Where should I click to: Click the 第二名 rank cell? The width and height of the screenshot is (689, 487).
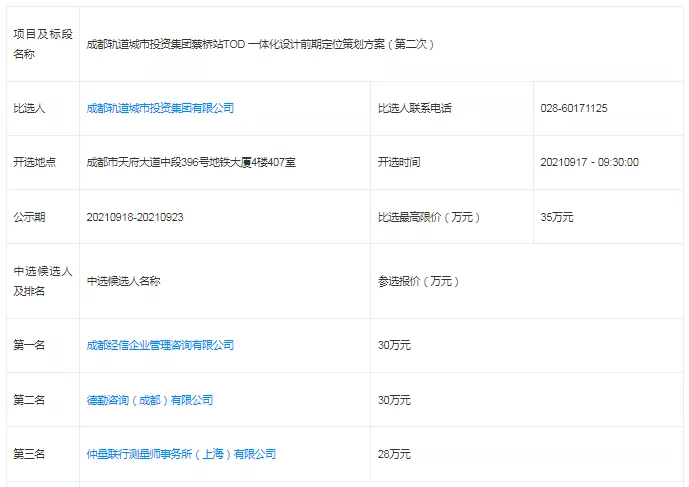(x=43, y=400)
